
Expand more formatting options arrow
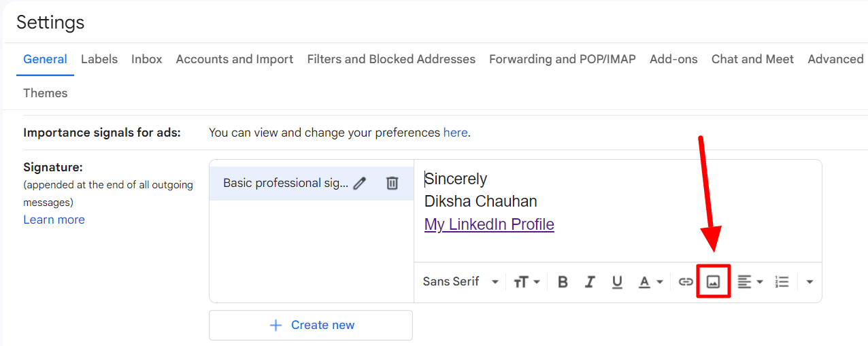click(x=809, y=281)
